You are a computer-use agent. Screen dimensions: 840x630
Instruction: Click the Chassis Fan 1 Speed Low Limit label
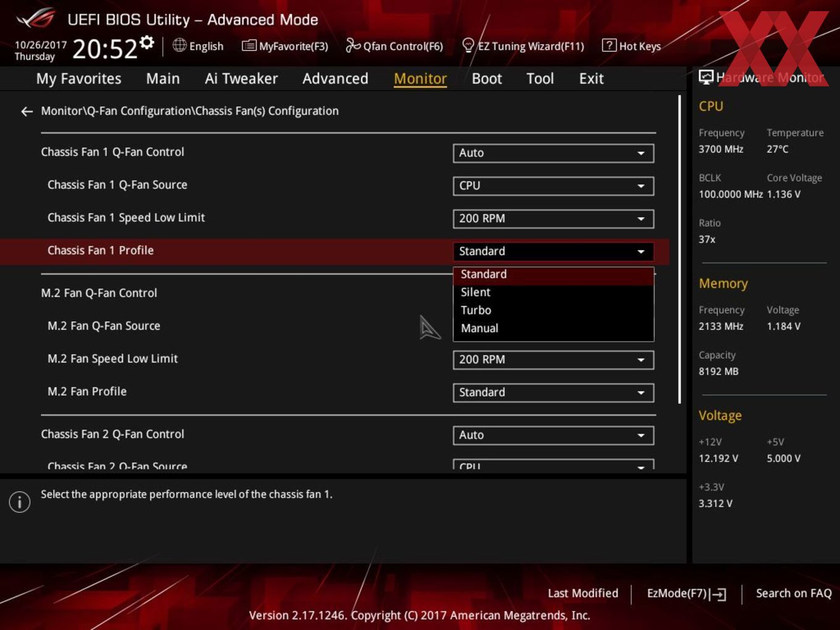coord(126,218)
